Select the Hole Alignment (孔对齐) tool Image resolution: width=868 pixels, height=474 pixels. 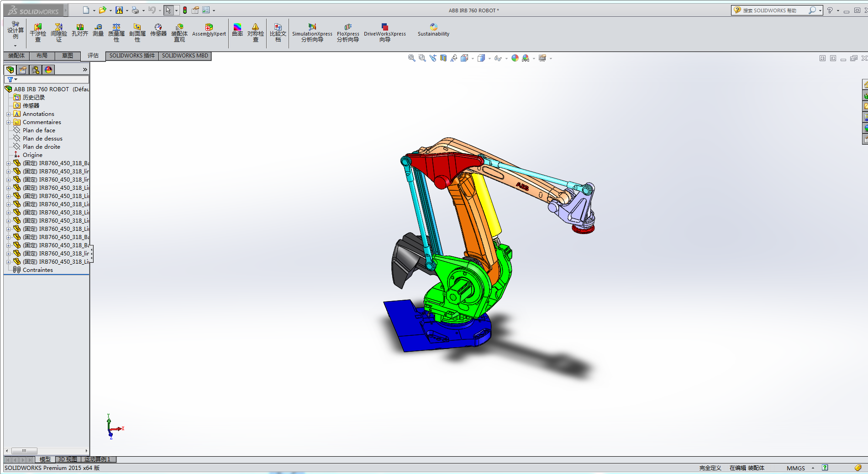[x=80, y=31]
